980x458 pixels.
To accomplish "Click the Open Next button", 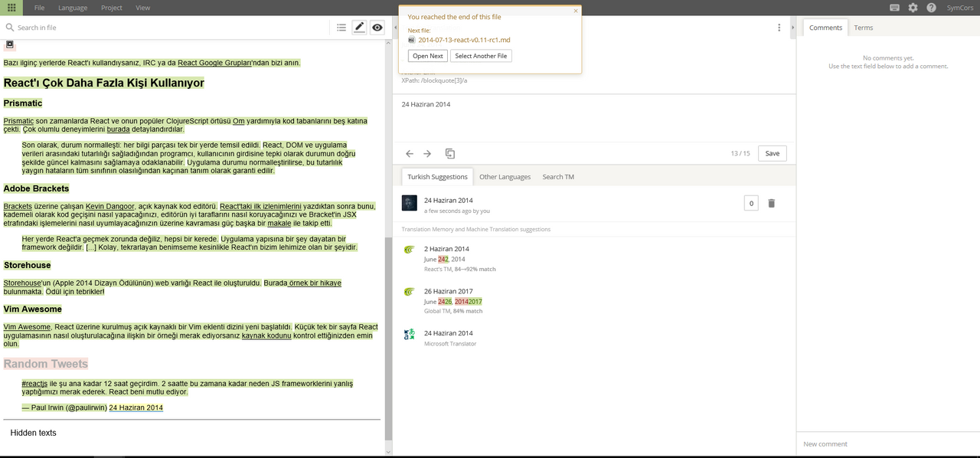I will (428, 56).
